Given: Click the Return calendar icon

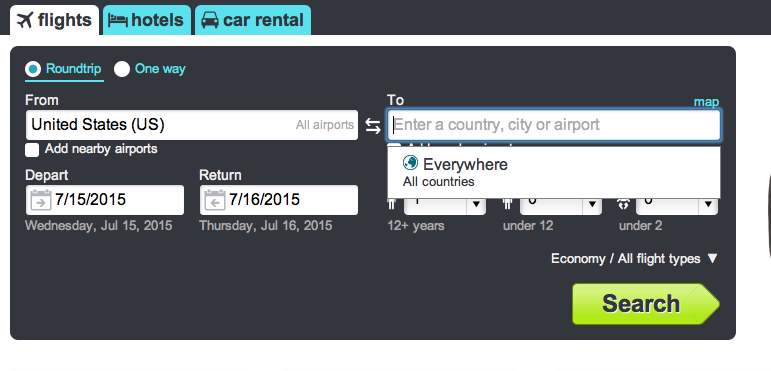Looking at the screenshot, I should point(215,200).
